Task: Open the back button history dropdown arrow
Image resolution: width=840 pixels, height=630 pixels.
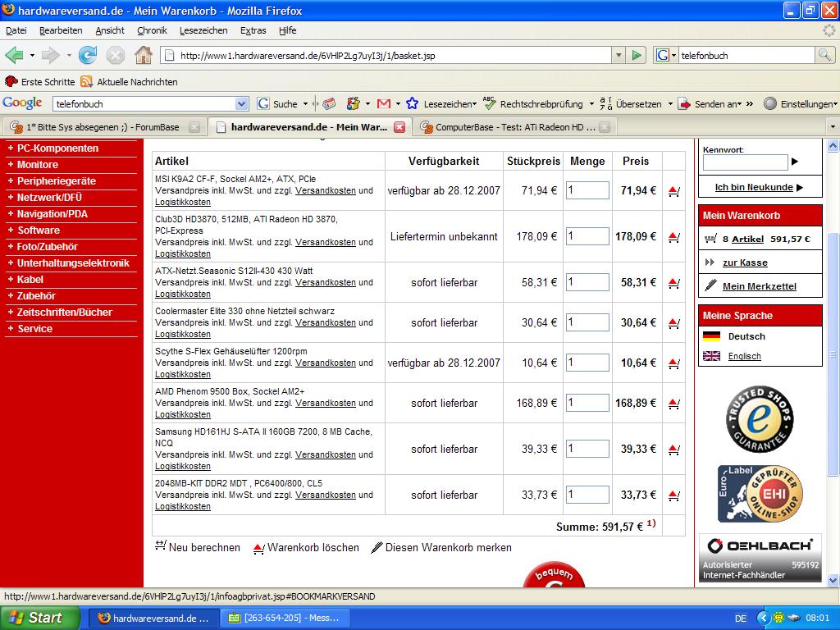Action: (32, 55)
